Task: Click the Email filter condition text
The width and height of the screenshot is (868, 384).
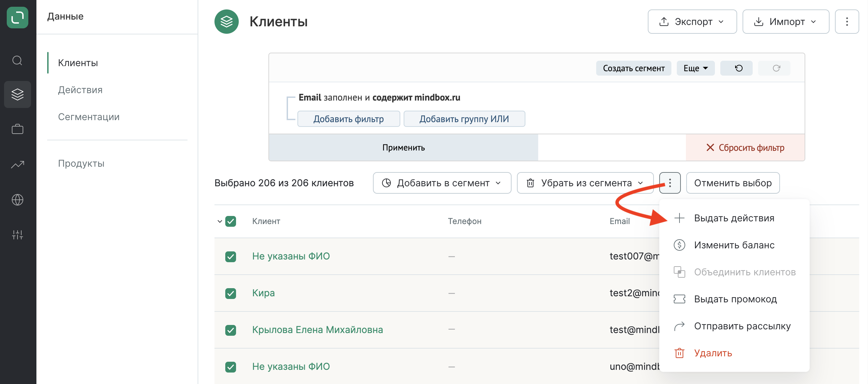Action: [379, 98]
